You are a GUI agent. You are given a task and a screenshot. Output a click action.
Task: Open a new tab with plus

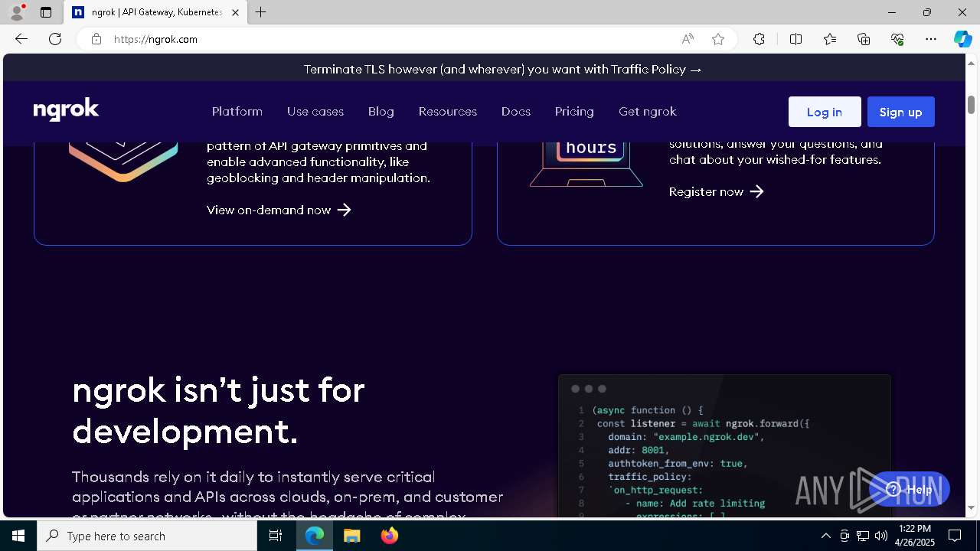[261, 12]
